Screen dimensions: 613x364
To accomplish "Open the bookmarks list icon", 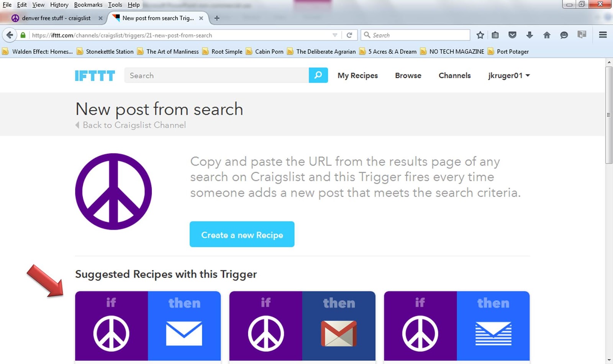I will click(495, 35).
